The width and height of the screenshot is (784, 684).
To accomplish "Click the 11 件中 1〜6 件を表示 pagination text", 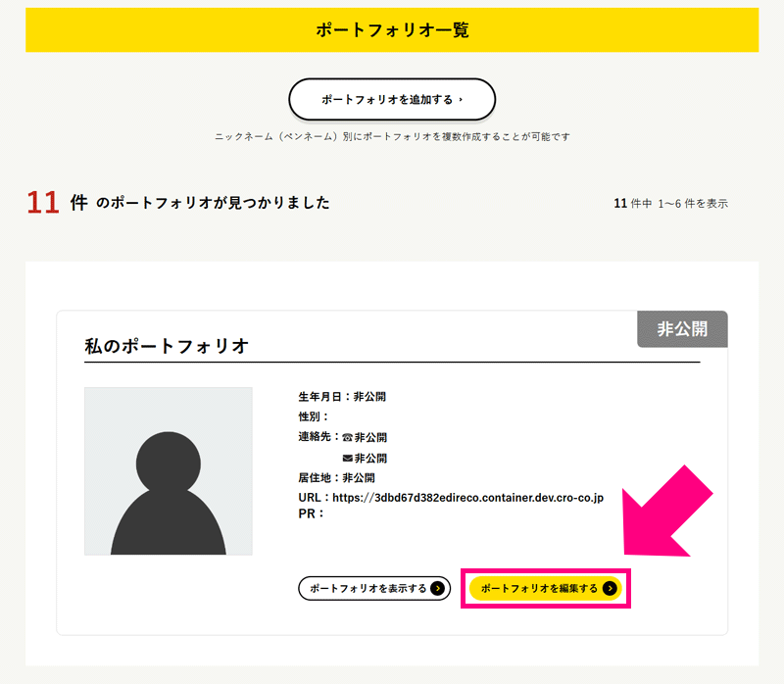I will tap(670, 204).
